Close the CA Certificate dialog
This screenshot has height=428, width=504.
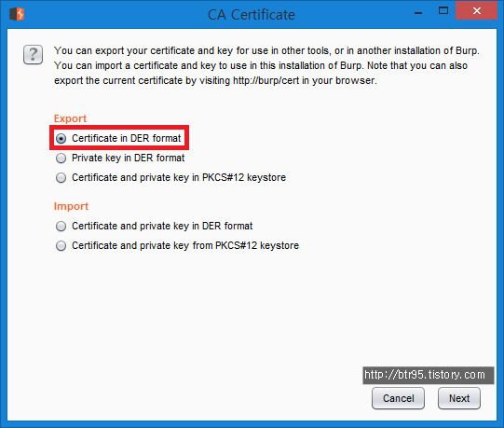point(476,10)
